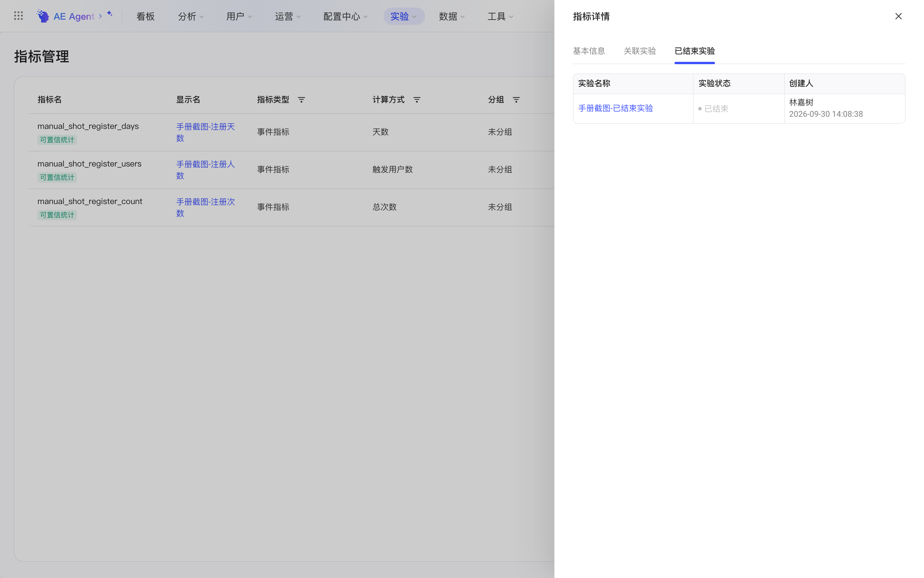Expand the 用户 menu

tap(239, 16)
